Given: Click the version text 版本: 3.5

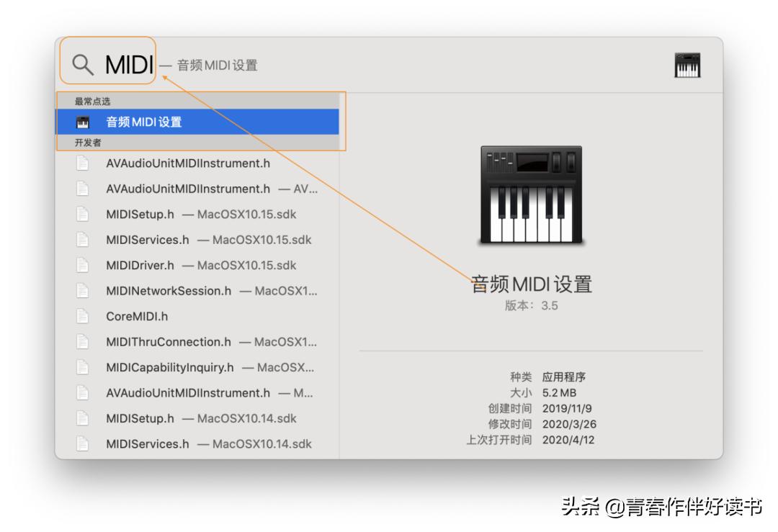Looking at the screenshot, I should click(x=531, y=305).
